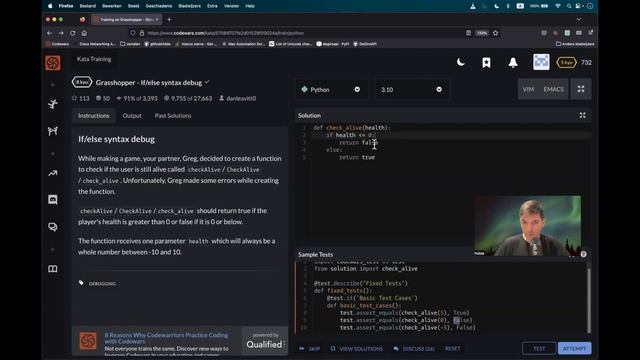Click the RESET button

(452, 349)
